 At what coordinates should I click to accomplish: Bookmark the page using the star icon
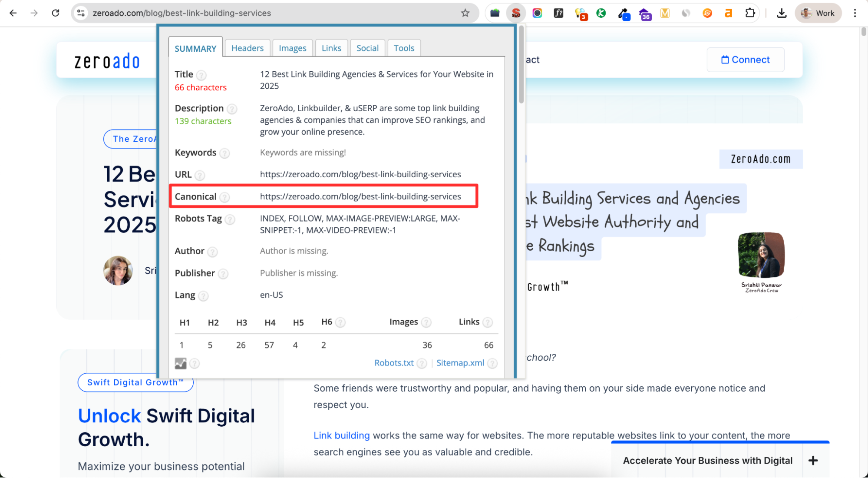coord(465,13)
